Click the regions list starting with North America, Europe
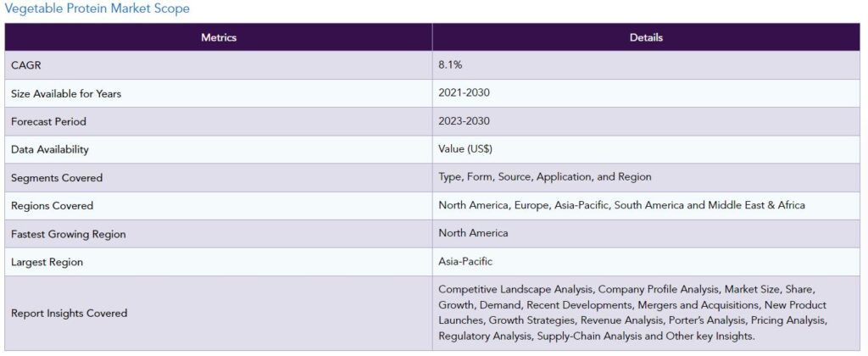This screenshot has height=356, width=868. tap(621, 205)
